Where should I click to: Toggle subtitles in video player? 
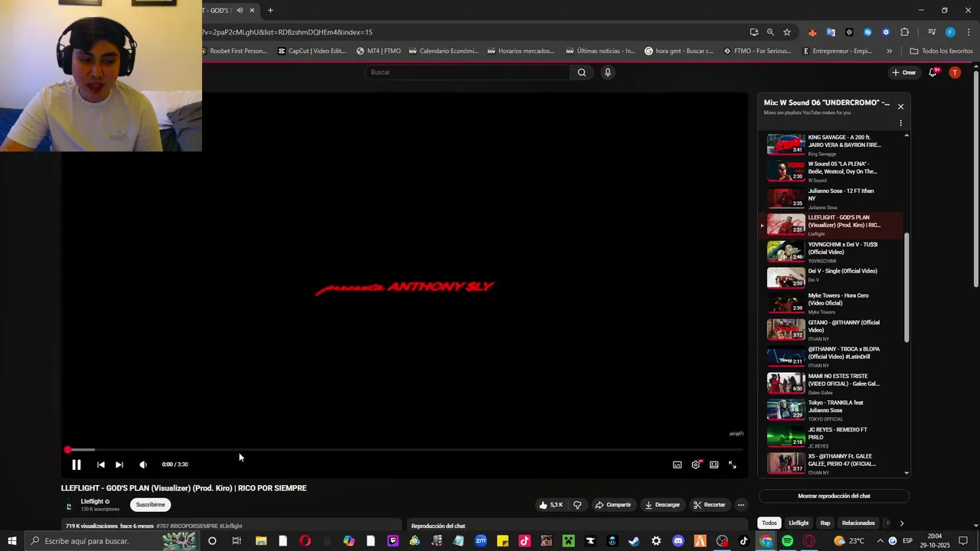(x=678, y=465)
